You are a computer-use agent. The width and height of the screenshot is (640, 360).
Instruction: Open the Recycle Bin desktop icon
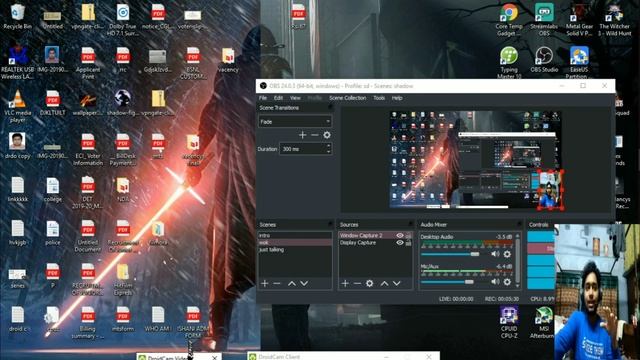coord(18,16)
